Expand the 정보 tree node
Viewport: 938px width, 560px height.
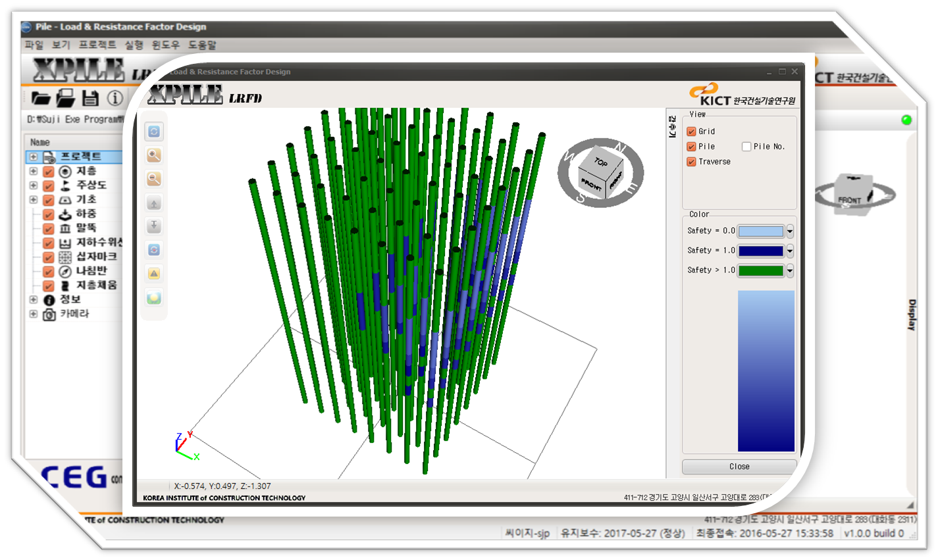[x=33, y=300]
